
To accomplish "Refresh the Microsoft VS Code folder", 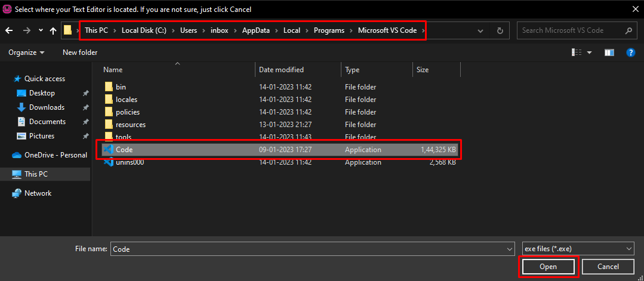I will point(500,30).
